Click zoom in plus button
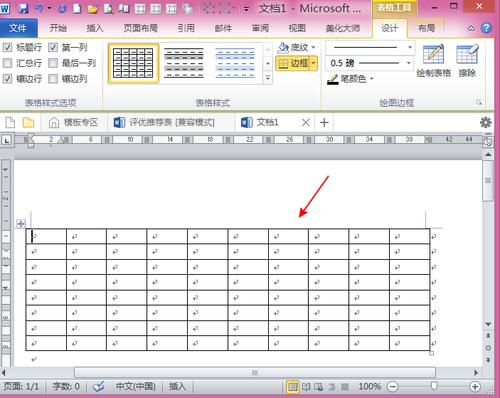This screenshot has width=500, height=398. [x=475, y=387]
